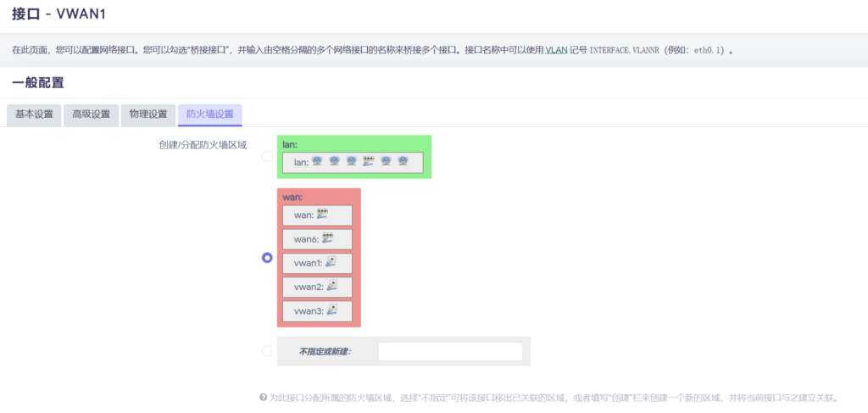Switch to the 基本设置 tab
Viewport: 868px width, 413px height.
tap(34, 114)
